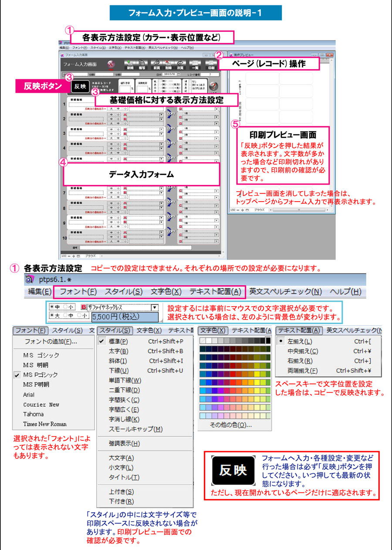Pick the black swatch in top palette row
Viewport: 392px width, 550px height.
(x=268, y=341)
